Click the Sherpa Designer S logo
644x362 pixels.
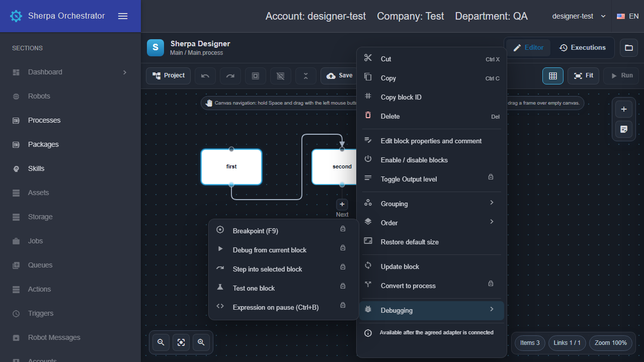click(x=155, y=48)
